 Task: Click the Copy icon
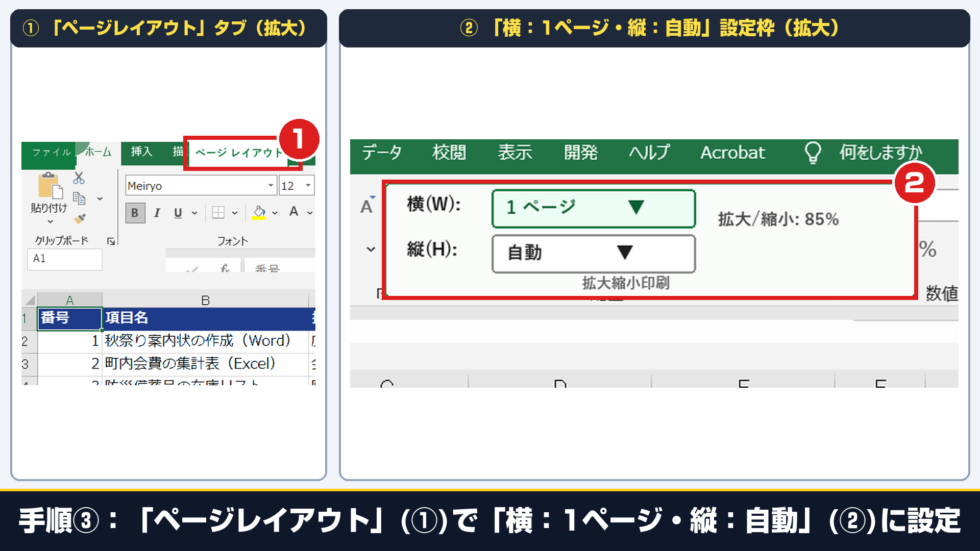coord(79,198)
